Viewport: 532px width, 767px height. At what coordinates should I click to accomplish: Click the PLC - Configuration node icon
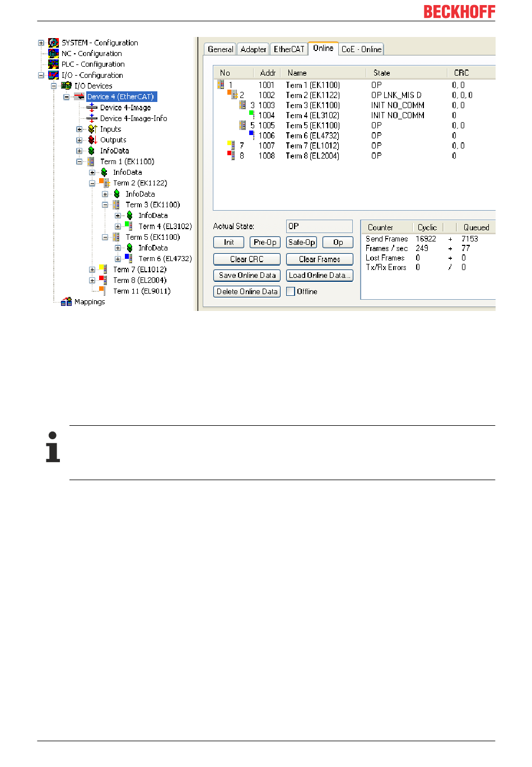(x=53, y=64)
